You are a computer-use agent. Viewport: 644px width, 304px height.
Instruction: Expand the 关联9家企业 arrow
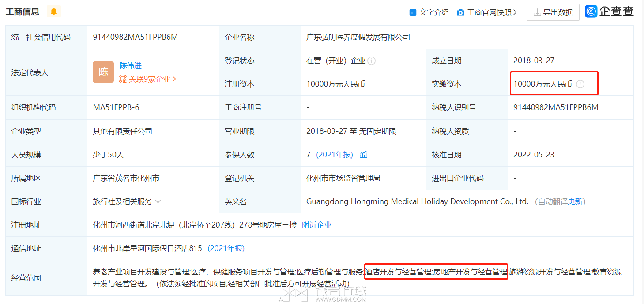point(174,79)
